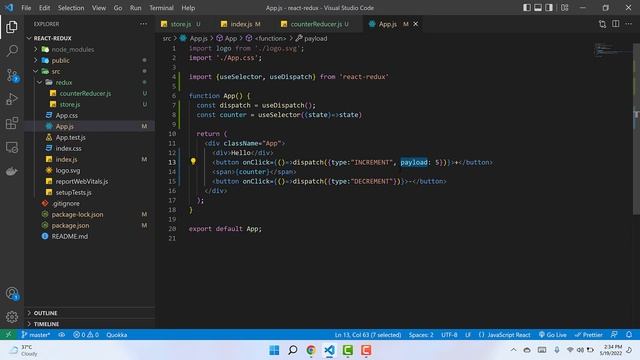Close the App.js editor tab
640x360 pixels.
coord(416,24)
